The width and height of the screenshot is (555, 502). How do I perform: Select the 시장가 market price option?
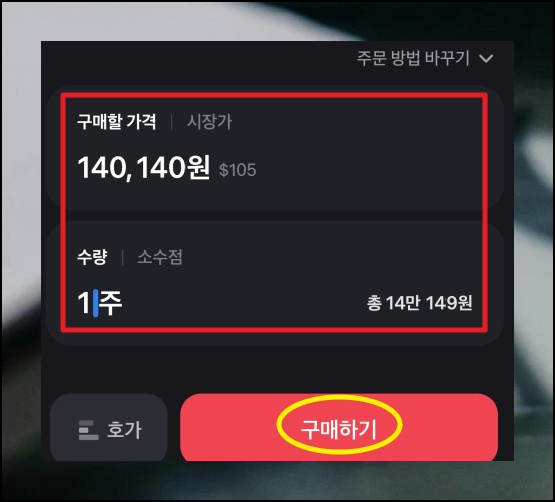coord(210,122)
